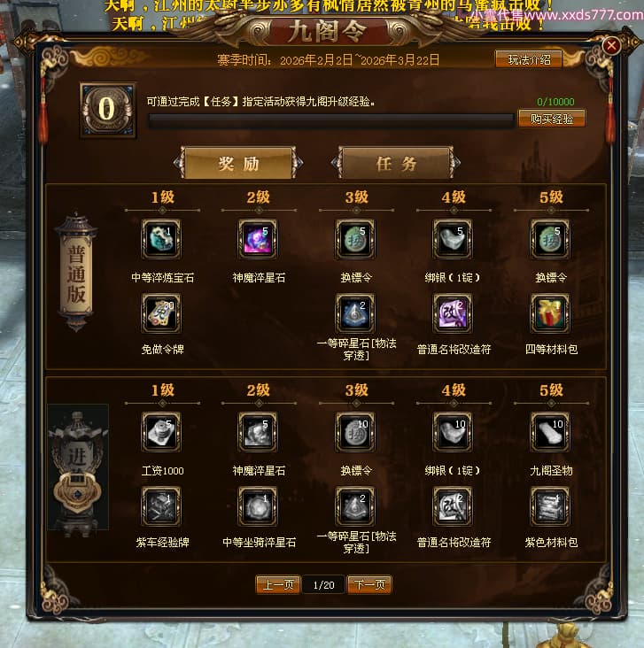Switch to the 任务 tab

pos(396,163)
